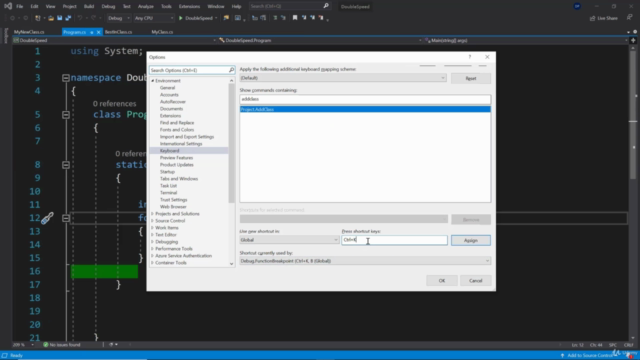Click the Save All icon
This screenshot has width=640, height=360.
pos(68,18)
